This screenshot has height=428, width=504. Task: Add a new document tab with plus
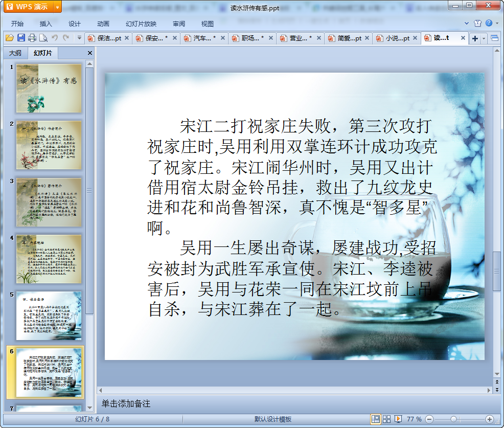(475, 38)
